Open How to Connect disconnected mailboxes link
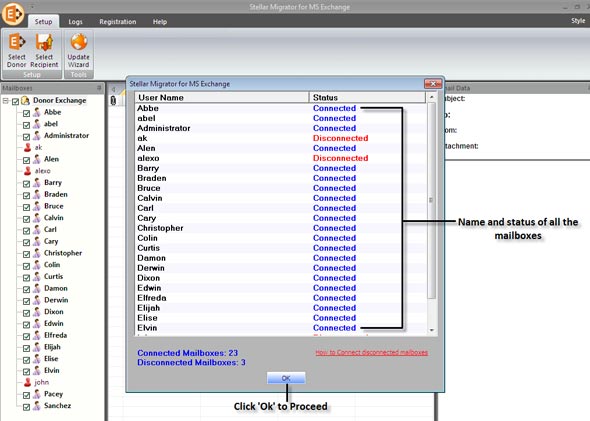Viewport: 590px width, 421px height. pyautogui.click(x=371, y=353)
